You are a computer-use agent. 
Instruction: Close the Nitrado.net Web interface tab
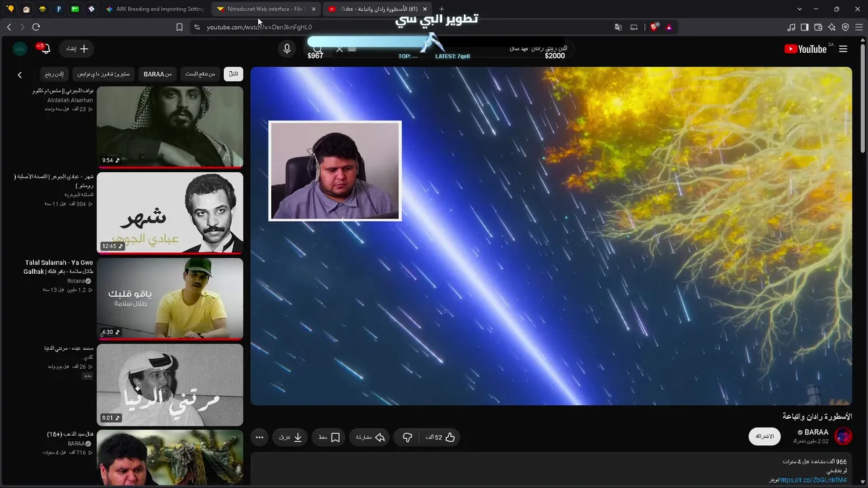click(x=313, y=9)
